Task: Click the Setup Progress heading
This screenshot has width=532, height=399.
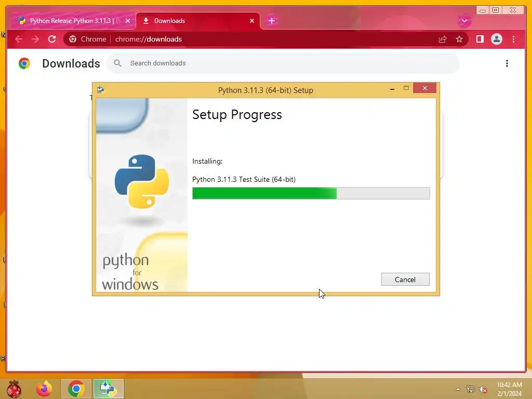Action: point(237,115)
